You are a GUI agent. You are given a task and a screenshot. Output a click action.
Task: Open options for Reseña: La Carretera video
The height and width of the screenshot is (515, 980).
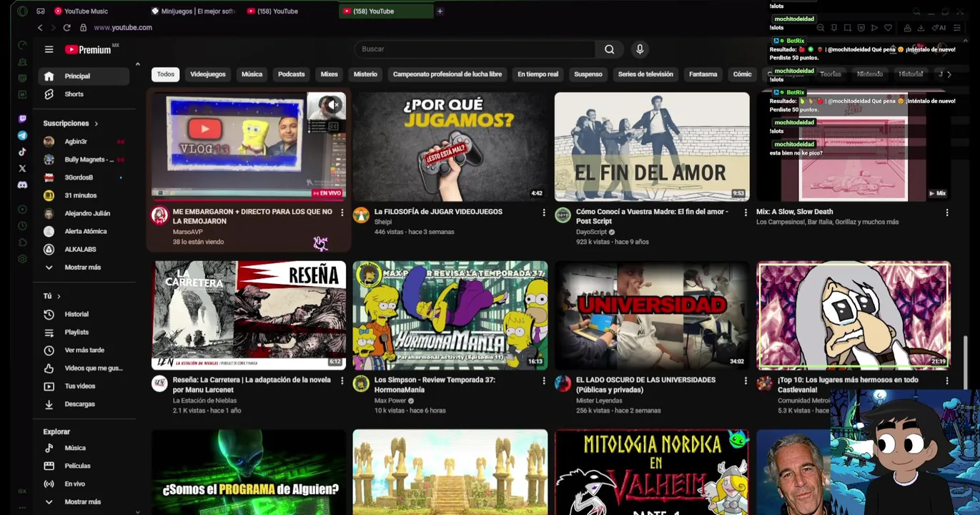point(342,381)
